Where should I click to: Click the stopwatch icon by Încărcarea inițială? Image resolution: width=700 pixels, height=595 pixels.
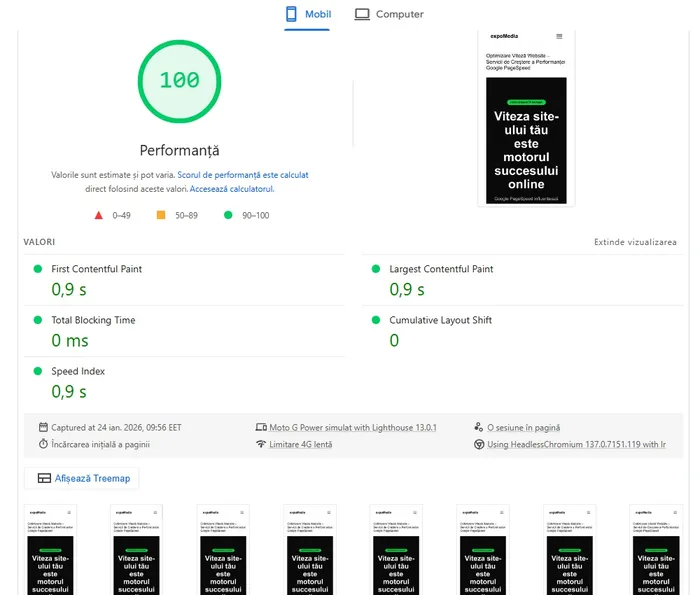pos(43,444)
